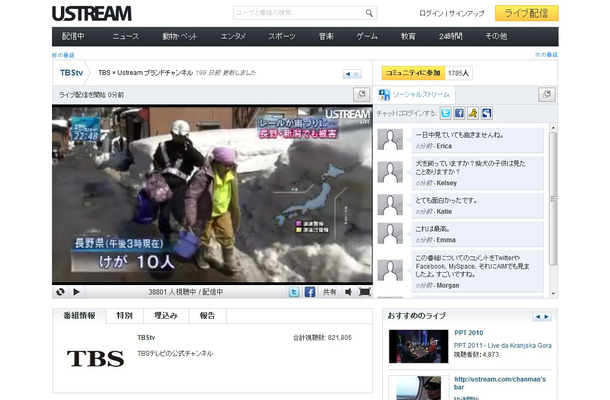Click the chat scrollbar thumb

[553, 199]
